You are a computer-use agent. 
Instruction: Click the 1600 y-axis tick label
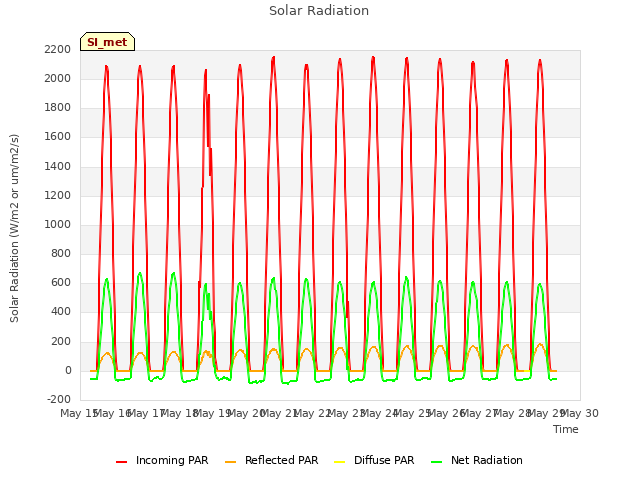pos(58,137)
